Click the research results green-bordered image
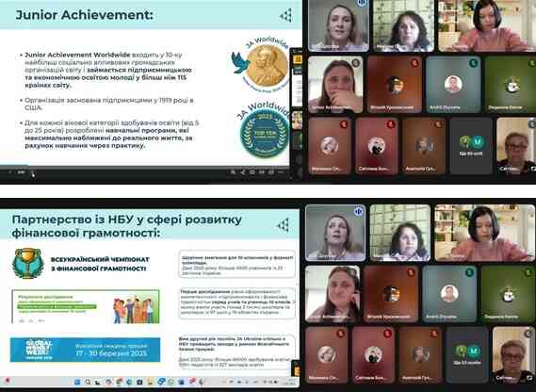This screenshot has height=392, width=536. (86, 307)
